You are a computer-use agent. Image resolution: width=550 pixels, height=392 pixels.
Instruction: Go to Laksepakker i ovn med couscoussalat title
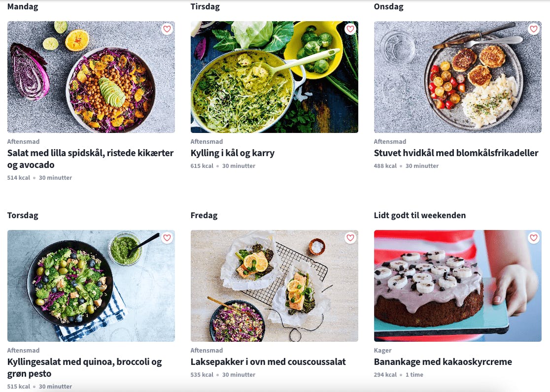[x=268, y=362]
